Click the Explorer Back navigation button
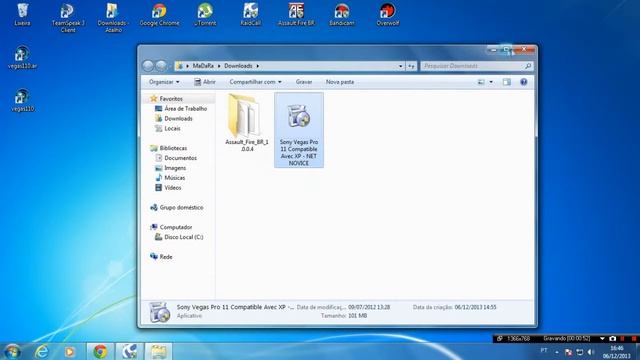This screenshot has height=360, width=640. (x=149, y=66)
